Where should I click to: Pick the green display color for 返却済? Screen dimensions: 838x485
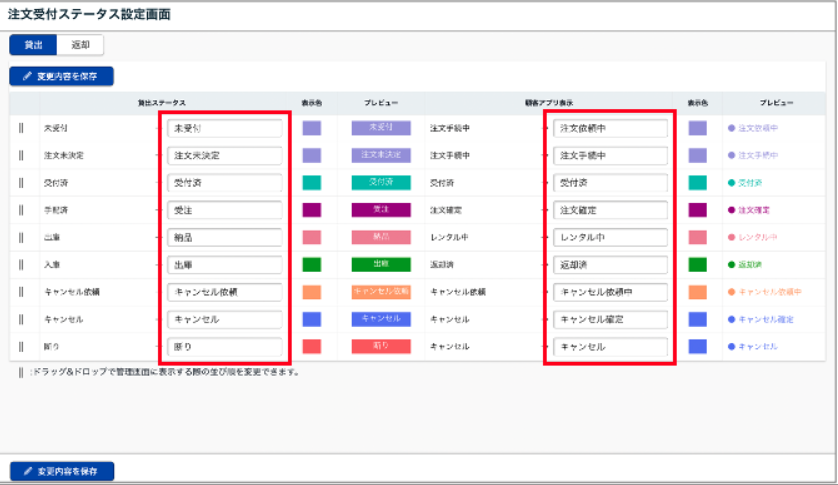pyautogui.click(x=697, y=265)
